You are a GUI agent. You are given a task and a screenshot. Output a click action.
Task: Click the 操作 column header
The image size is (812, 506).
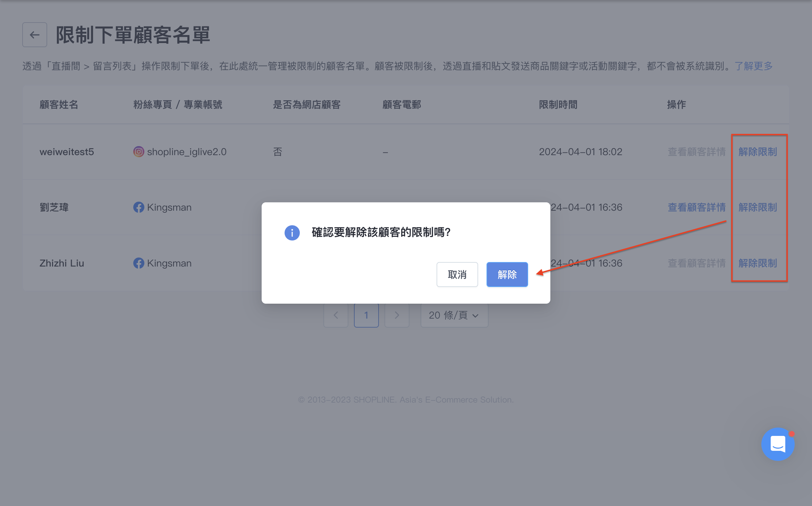(x=676, y=104)
